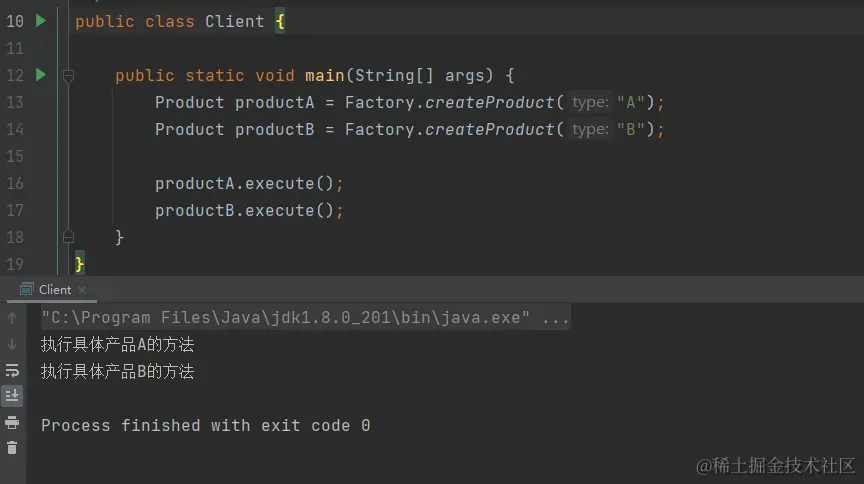The height and width of the screenshot is (484, 864).
Task: Close the Client run tab
Action: point(82,289)
